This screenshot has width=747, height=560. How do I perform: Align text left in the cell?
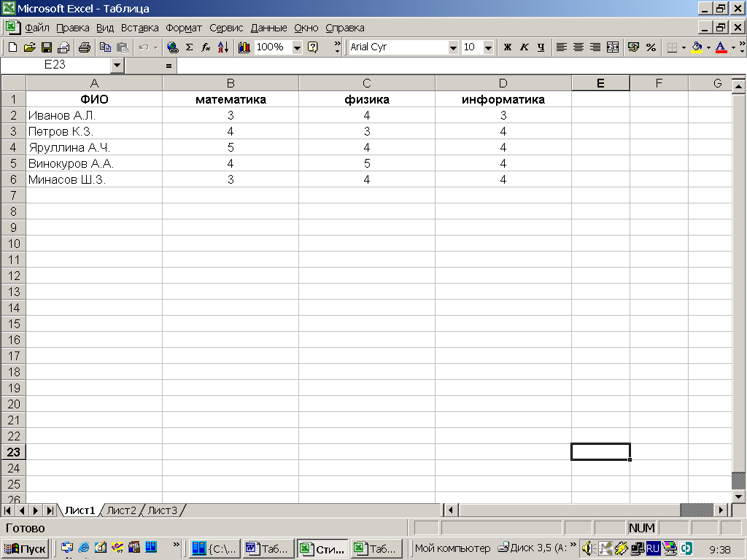562,47
